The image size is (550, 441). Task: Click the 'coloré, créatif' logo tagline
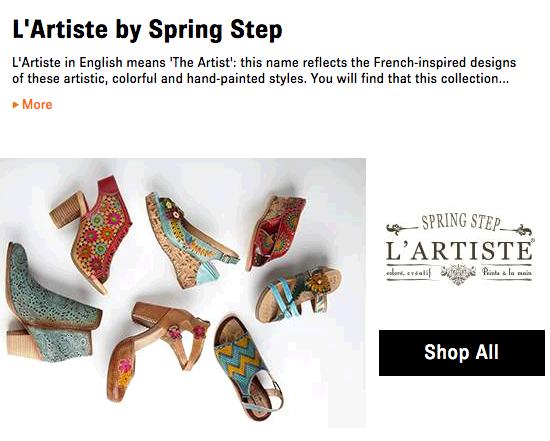(408, 272)
